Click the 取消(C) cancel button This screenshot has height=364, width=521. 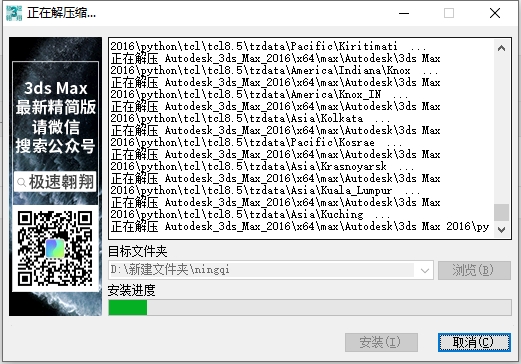coord(474,342)
